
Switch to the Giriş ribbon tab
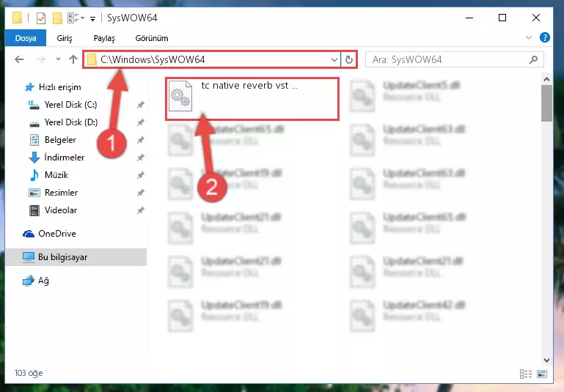(x=65, y=38)
